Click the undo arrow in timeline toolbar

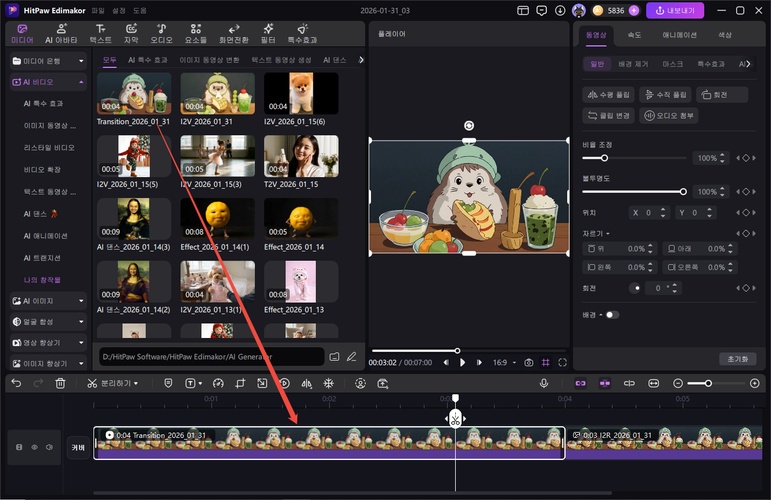[x=16, y=383]
